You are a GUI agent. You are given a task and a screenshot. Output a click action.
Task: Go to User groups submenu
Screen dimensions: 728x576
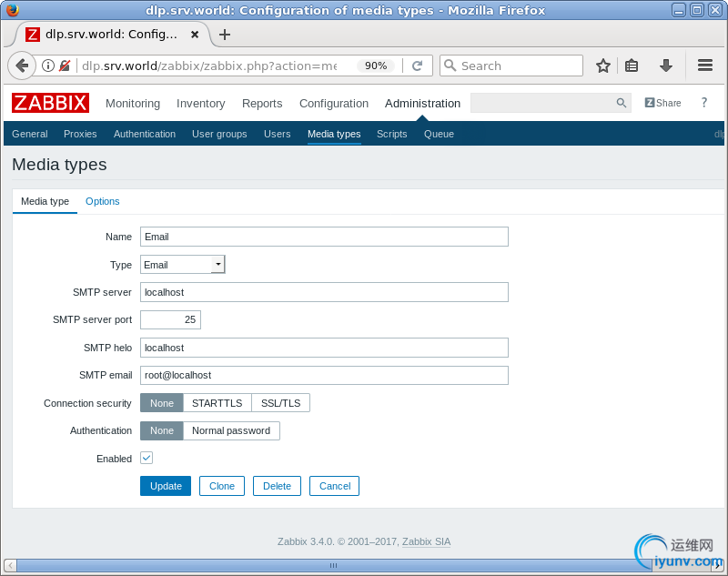point(219,134)
